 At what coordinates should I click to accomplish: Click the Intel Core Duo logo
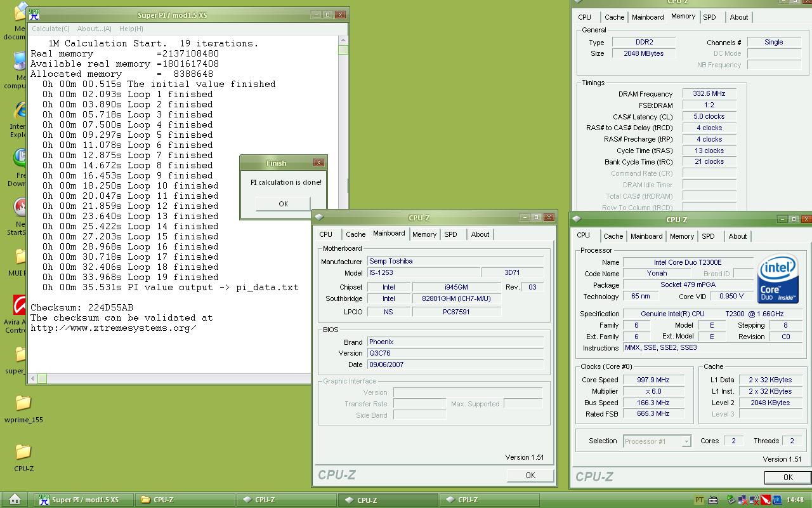point(778,278)
